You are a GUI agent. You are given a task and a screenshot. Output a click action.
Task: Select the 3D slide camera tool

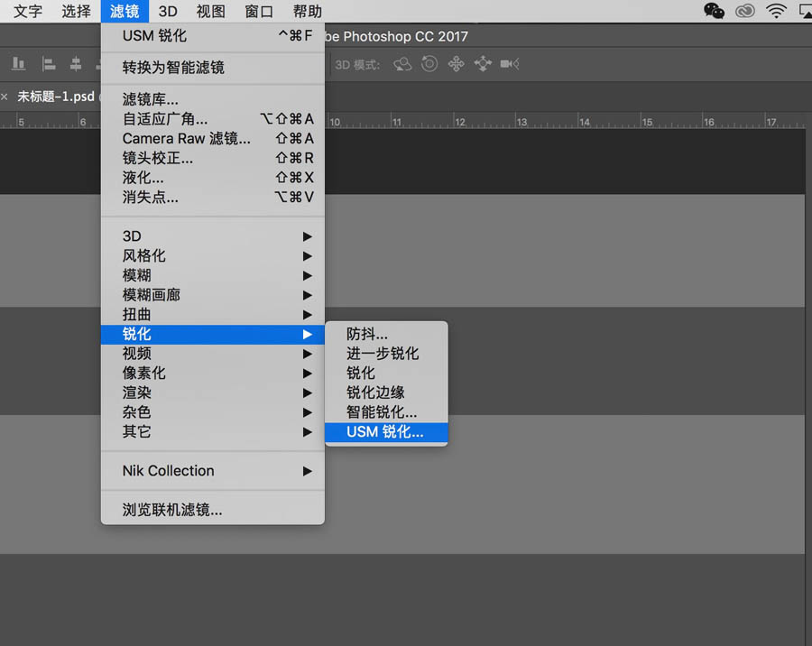483,64
